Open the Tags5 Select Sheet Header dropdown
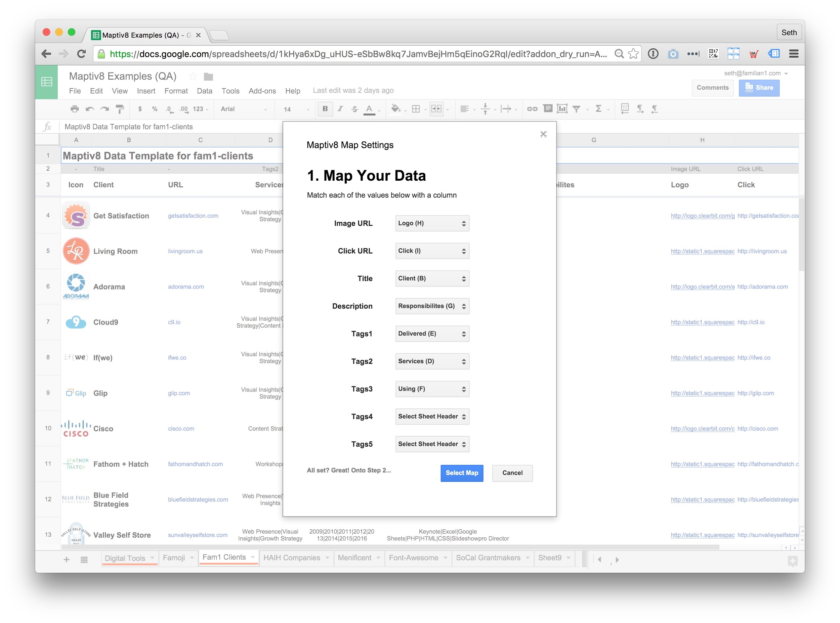 pyautogui.click(x=432, y=444)
